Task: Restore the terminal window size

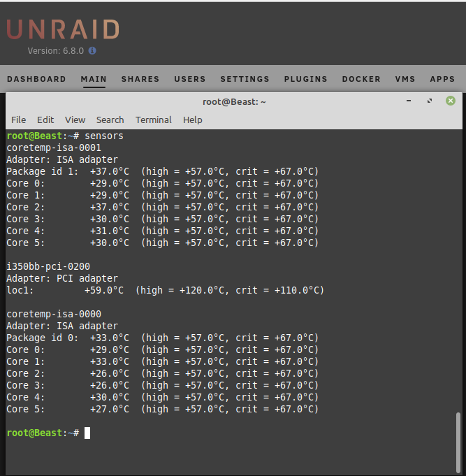Action: pos(430,101)
